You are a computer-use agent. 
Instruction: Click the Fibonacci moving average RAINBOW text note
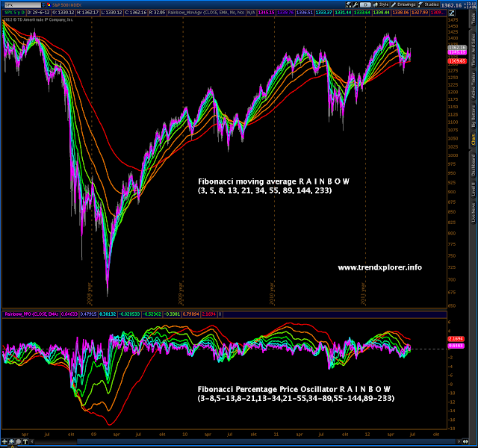pos(274,186)
